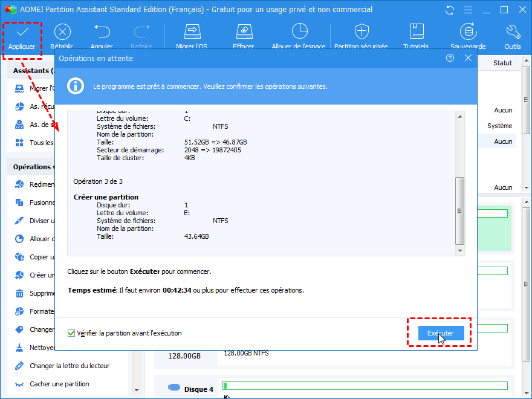Click the help question mark in dialog
Image resolution: width=532 pixels, height=399 pixels.
(x=450, y=58)
